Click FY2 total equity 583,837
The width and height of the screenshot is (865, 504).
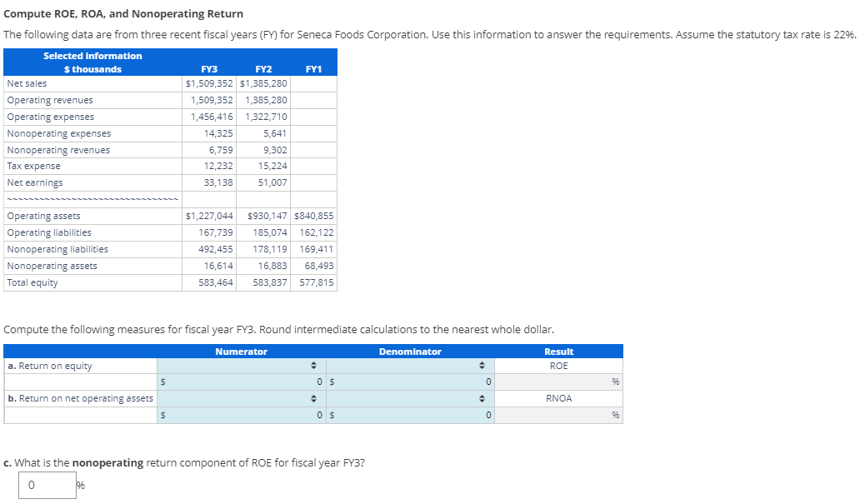click(x=270, y=282)
